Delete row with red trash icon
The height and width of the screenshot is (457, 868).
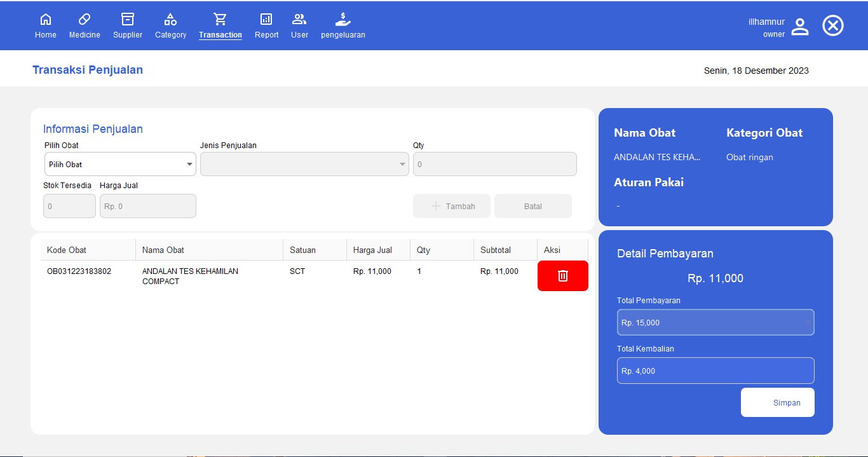[562, 276]
